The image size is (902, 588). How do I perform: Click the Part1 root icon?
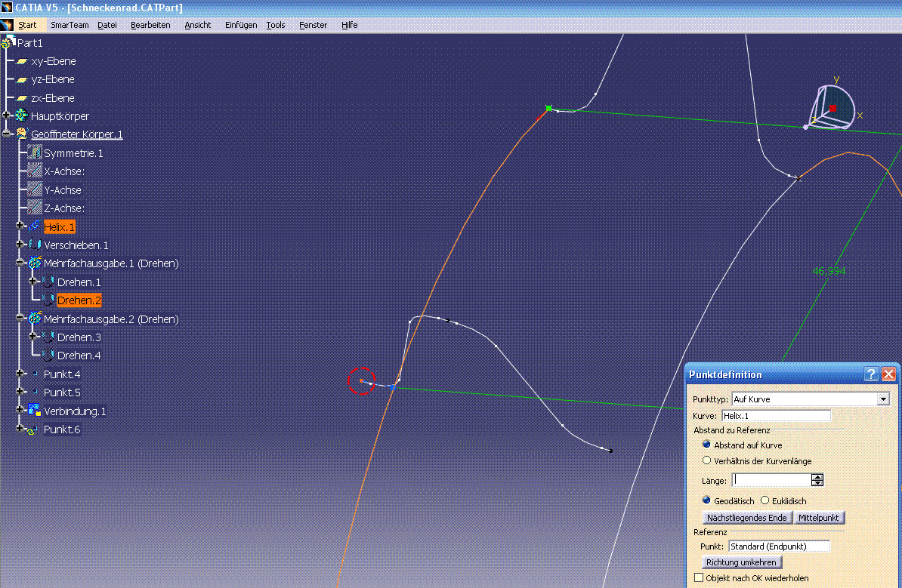[8, 42]
